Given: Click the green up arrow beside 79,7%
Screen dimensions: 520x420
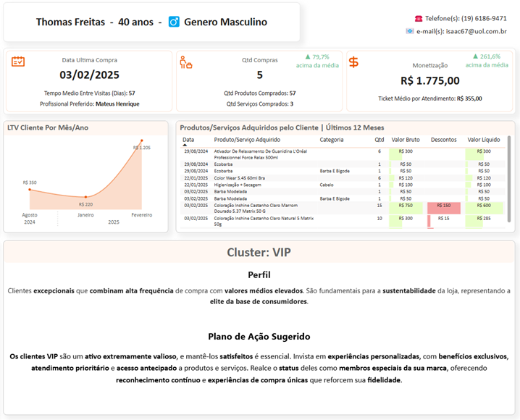Looking at the screenshot, I should coord(308,56).
